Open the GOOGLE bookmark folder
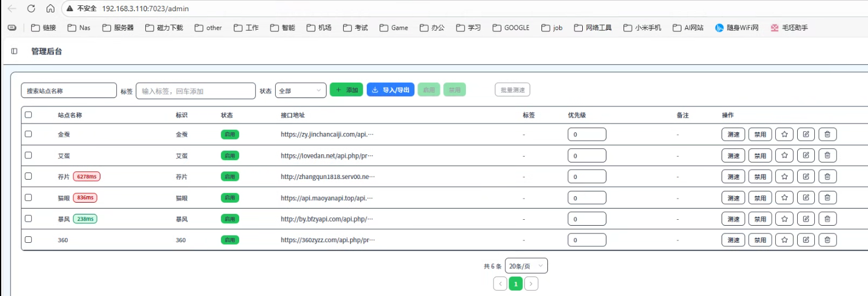The width and height of the screenshot is (868, 296). pos(511,28)
